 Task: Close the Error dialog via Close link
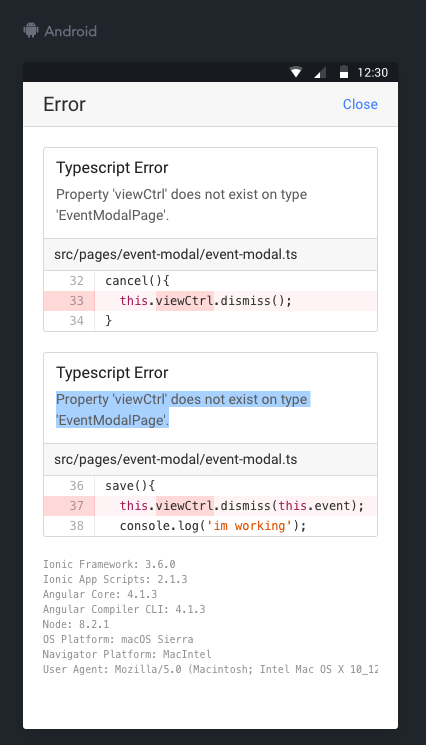coord(360,104)
